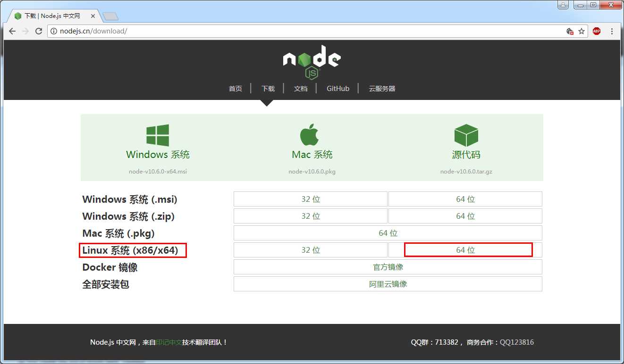Download Linux 32 位 package
Image resolution: width=624 pixels, height=364 pixels.
click(x=311, y=250)
